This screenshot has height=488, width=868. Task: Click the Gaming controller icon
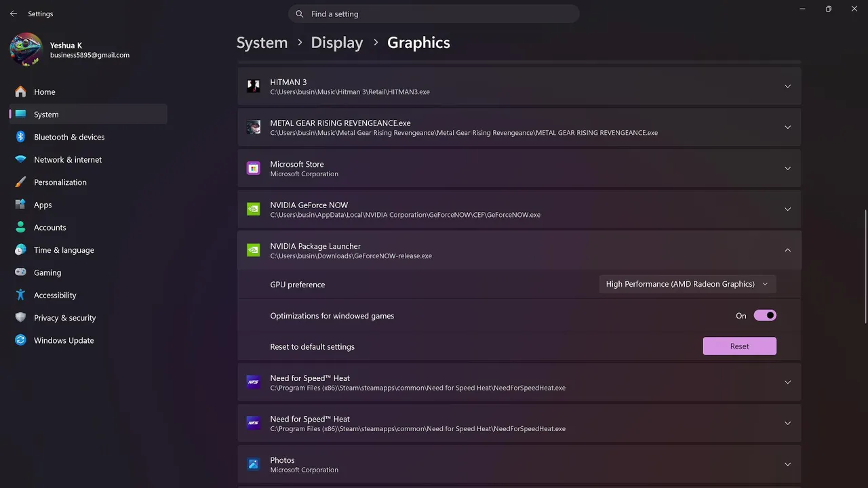click(x=20, y=272)
